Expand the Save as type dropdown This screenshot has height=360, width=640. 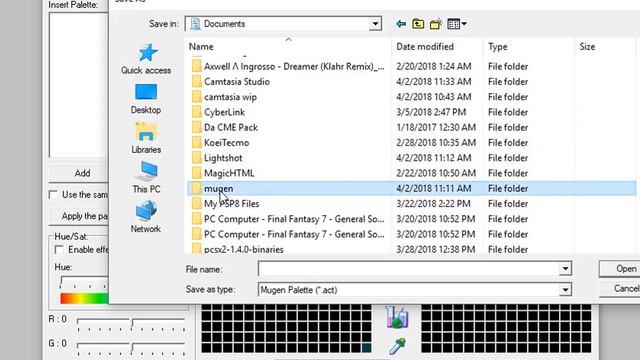(x=565, y=290)
